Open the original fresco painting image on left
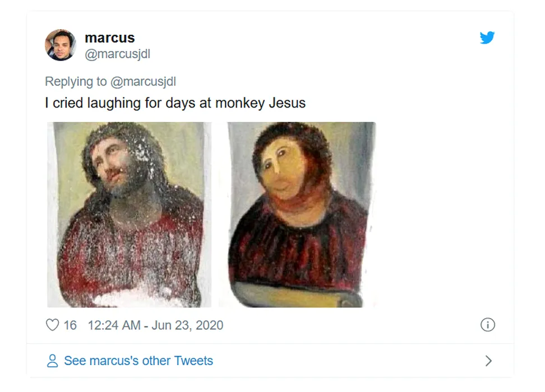Viewport: 545px width, 392px height. coord(129,214)
